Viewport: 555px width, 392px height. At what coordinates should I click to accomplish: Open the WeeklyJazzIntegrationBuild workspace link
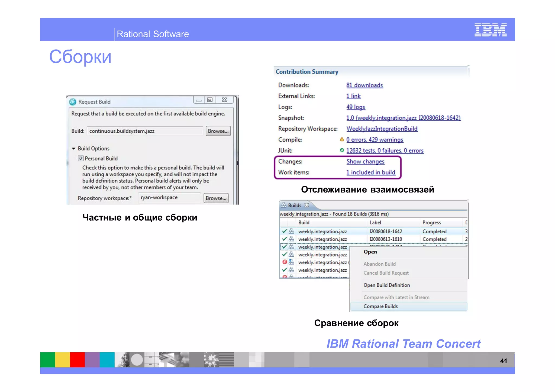[x=382, y=129]
